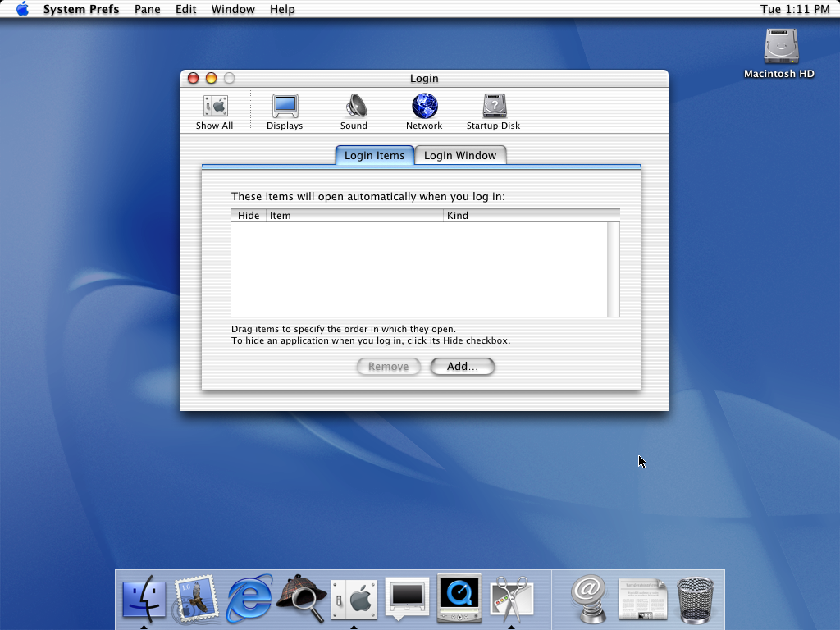The height and width of the screenshot is (630, 840).
Task: Click the Item column header
Action: (x=354, y=216)
